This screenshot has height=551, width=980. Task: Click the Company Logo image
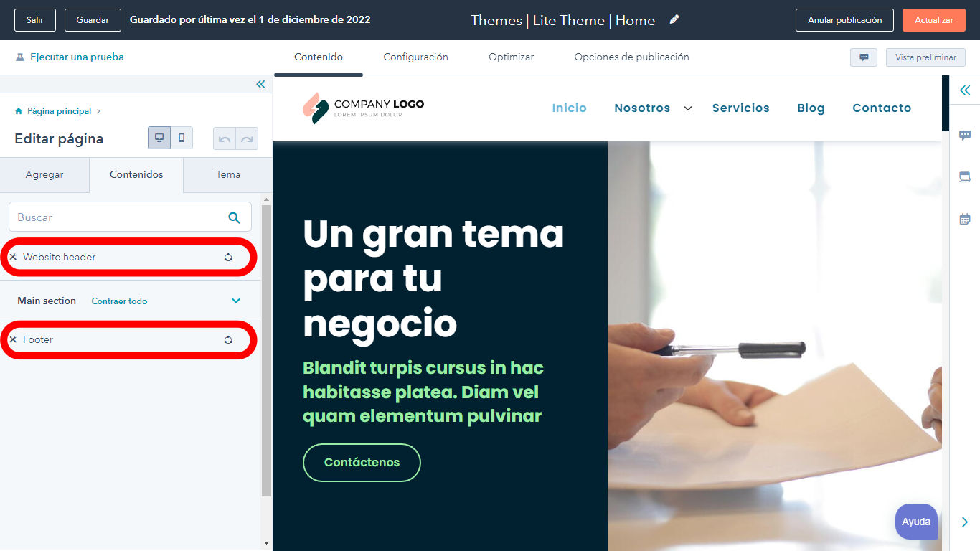[x=363, y=108]
